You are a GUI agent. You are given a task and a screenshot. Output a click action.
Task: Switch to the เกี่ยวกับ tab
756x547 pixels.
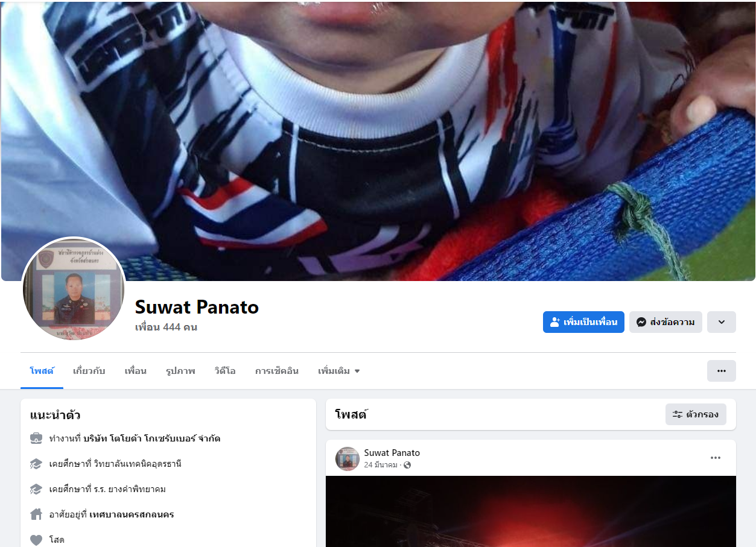pos(89,371)
